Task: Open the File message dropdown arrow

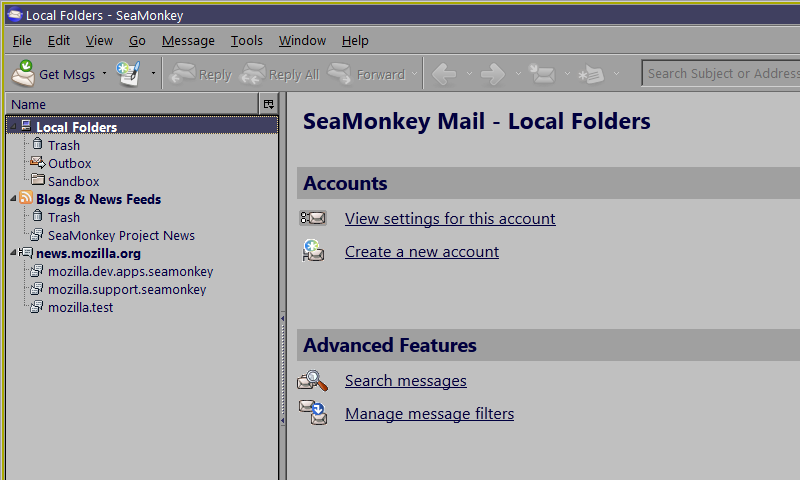Action: (567, 74)
